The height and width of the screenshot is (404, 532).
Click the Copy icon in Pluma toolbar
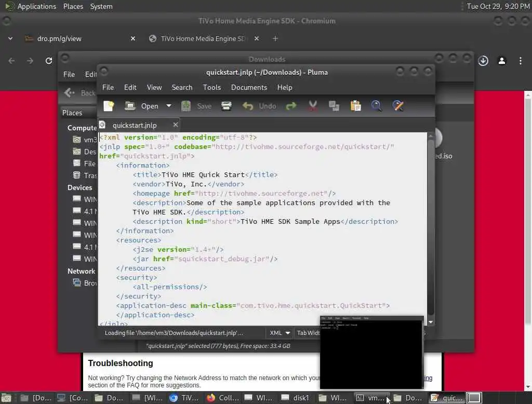(334, 106)
